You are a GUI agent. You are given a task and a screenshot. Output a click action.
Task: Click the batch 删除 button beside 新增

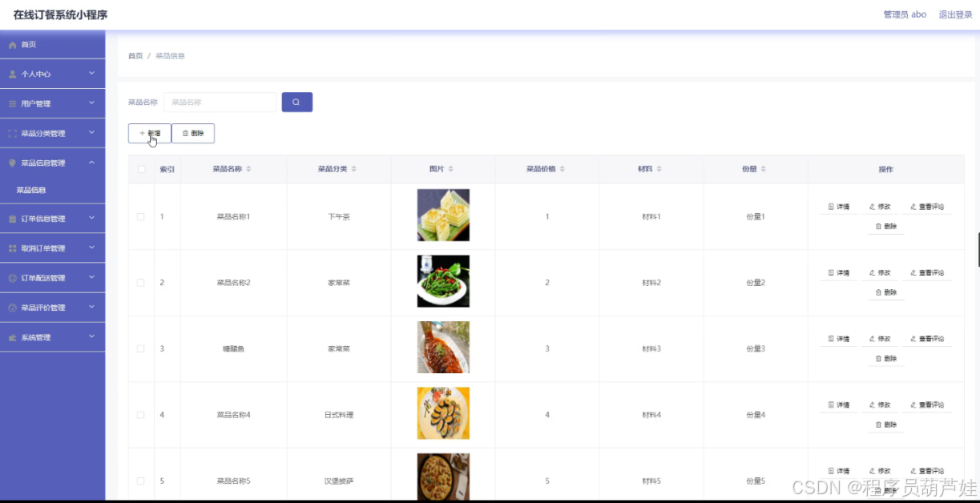[x=193, y=133]
